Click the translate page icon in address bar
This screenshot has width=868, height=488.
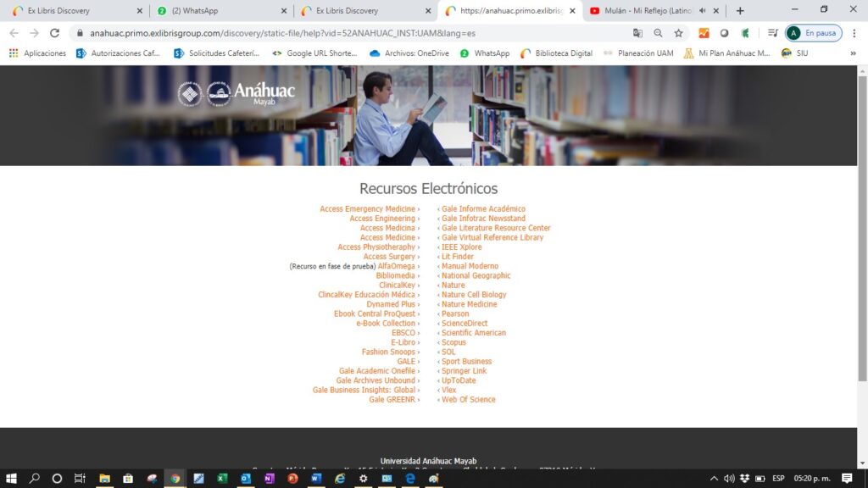637,33
